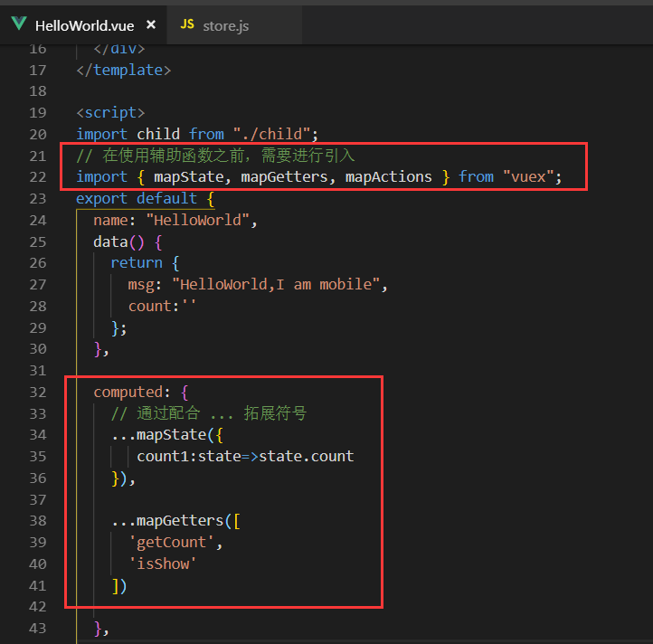Click line number 38 in the gutter
Viewport: 653px width, 644px height.
point(38,521)
